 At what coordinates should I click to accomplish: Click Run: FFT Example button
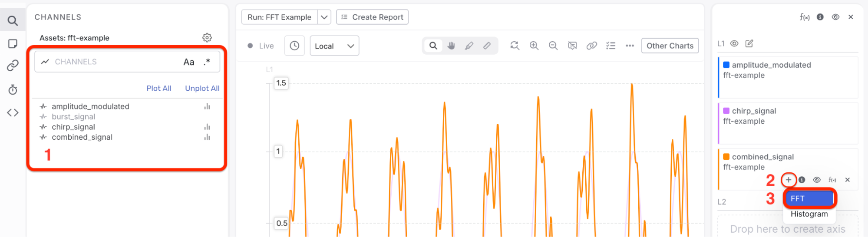(280, 17)
